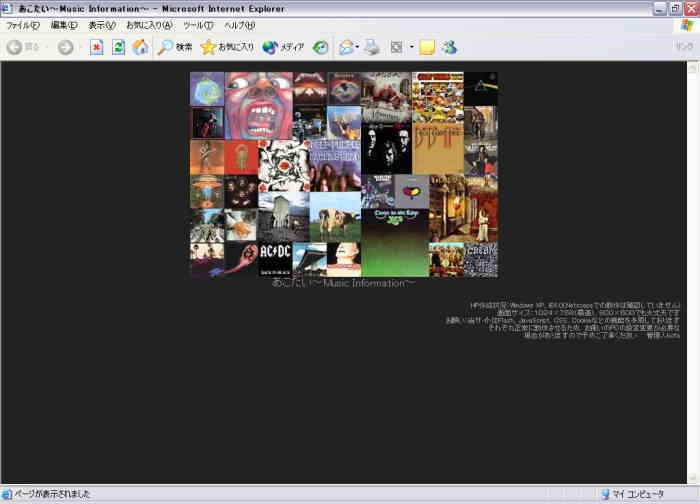700x504 pixels.
Task: Go back using the Back arrow button
Action: click(23, 47)
